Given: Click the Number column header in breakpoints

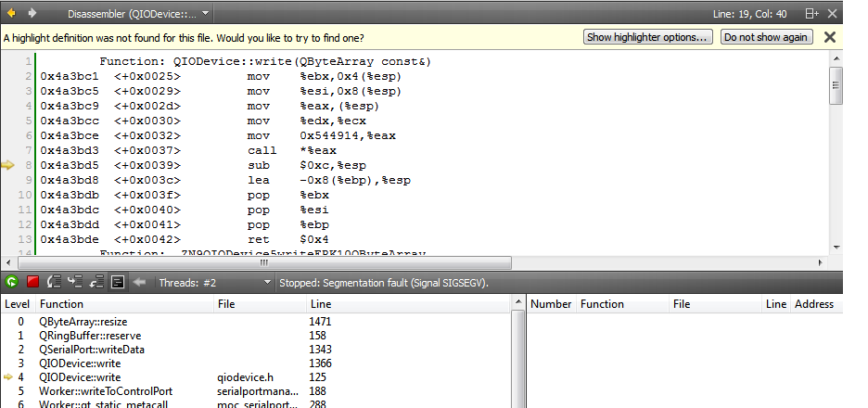Looking at the screenshot, I should (551, 304).
